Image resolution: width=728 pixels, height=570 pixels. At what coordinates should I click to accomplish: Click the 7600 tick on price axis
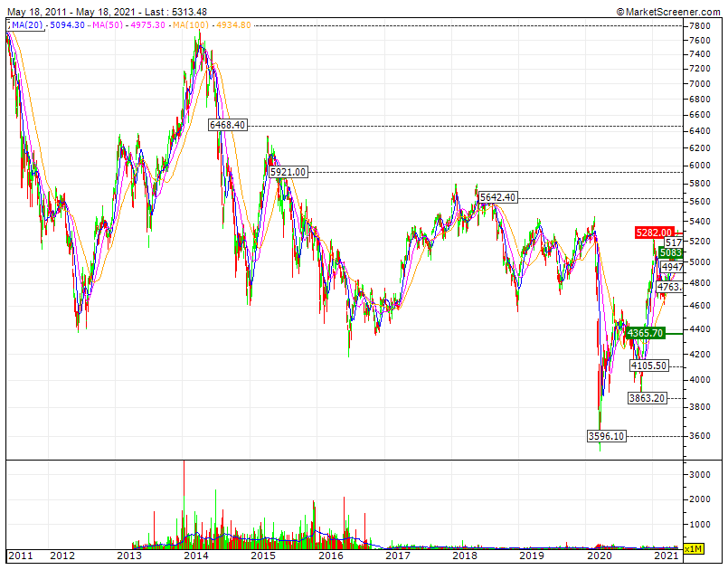click(x=700, y=41)
